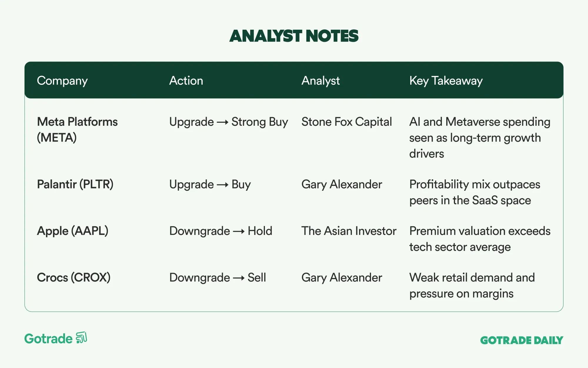Click the arrow in Upgrade Strong Buy
Screen dimensions: 588x368
(x=223, y=122)
